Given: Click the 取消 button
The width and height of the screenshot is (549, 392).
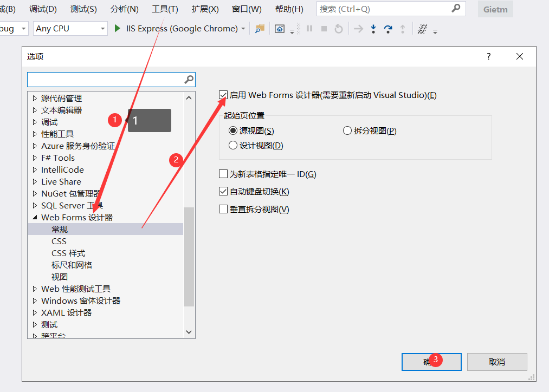Looking at the screenshot, I should pos(496,362).
